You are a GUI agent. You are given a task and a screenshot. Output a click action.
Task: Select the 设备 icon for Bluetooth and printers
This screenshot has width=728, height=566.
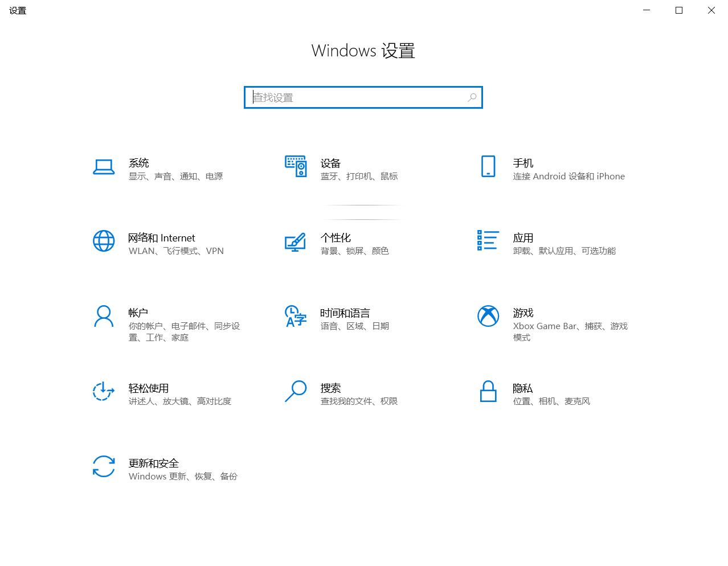tap(296, 167)
